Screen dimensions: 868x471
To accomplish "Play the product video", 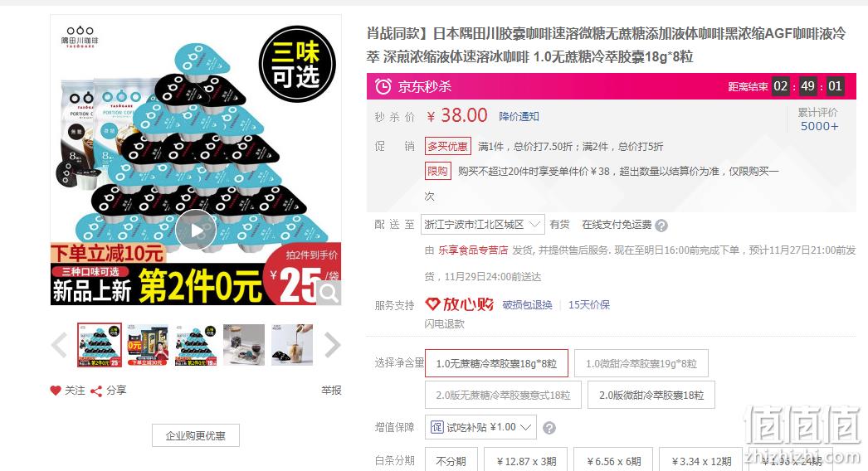I will (196, 230).
